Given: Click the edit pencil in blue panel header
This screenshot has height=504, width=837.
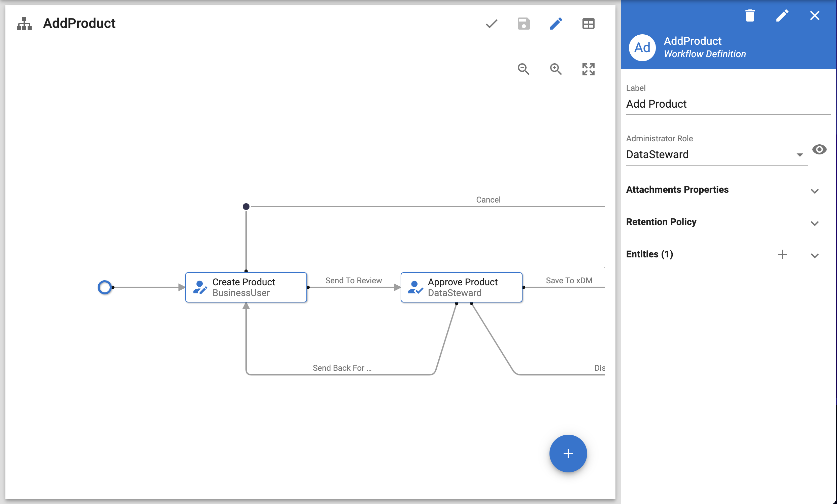Looking at the screenshot, I should [x=782, y=15].
